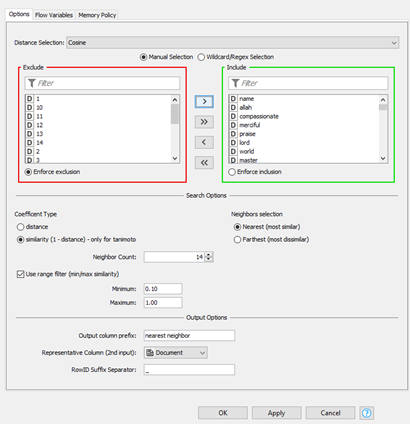Click the Cancel button
This screenshot has height=424, width=410.
(x=330, y=413)
